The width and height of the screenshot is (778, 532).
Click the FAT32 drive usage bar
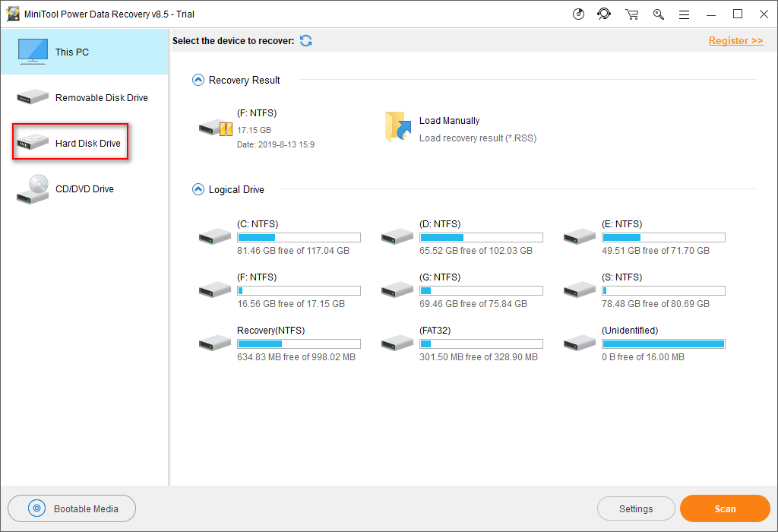(x=481, y=344)
